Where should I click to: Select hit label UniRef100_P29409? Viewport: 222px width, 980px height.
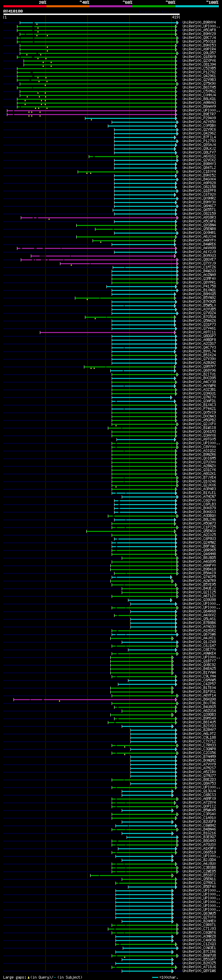pyautogui.click(x=199, y=118)
